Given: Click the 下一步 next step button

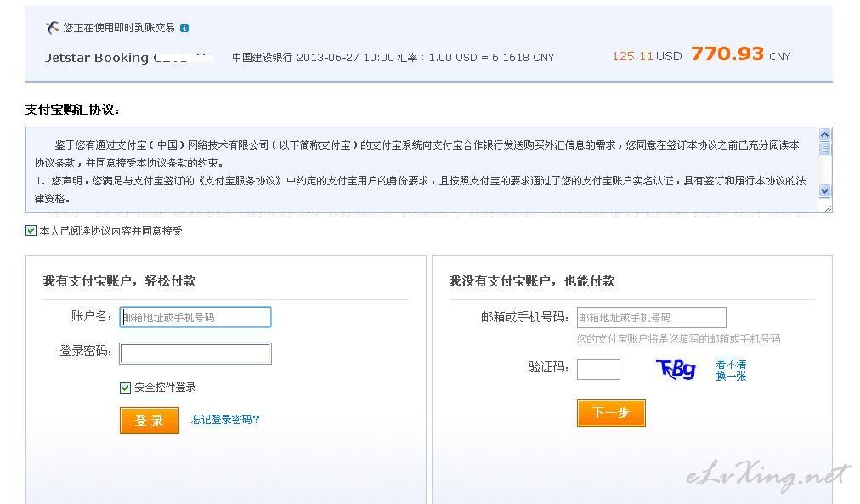Looking at the screenshot, I should pyautogui.click(x=611, y=413).
